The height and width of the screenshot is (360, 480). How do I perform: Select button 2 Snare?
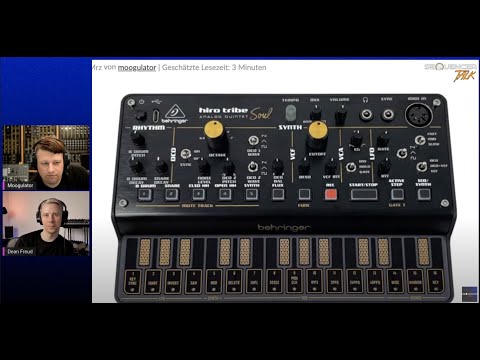172,194
